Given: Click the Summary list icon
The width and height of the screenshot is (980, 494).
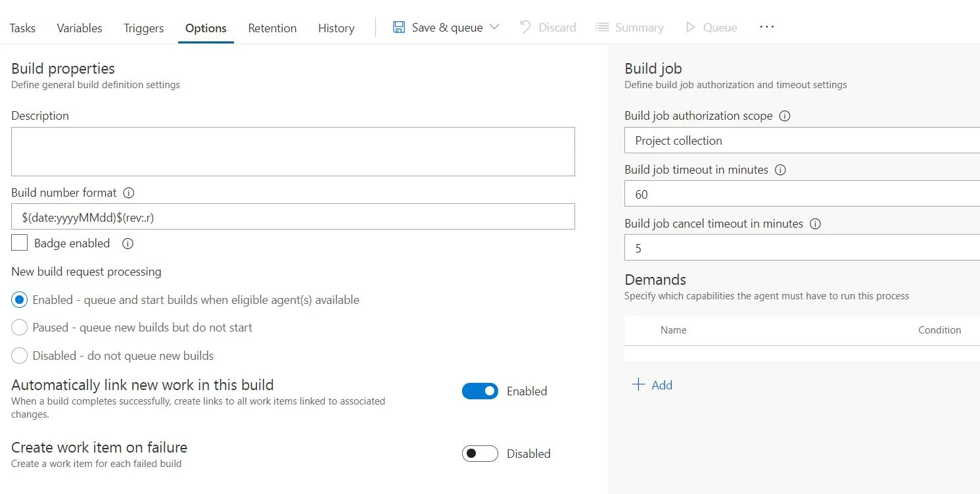Looking at the screenshot, I should [x=601, y=28].
